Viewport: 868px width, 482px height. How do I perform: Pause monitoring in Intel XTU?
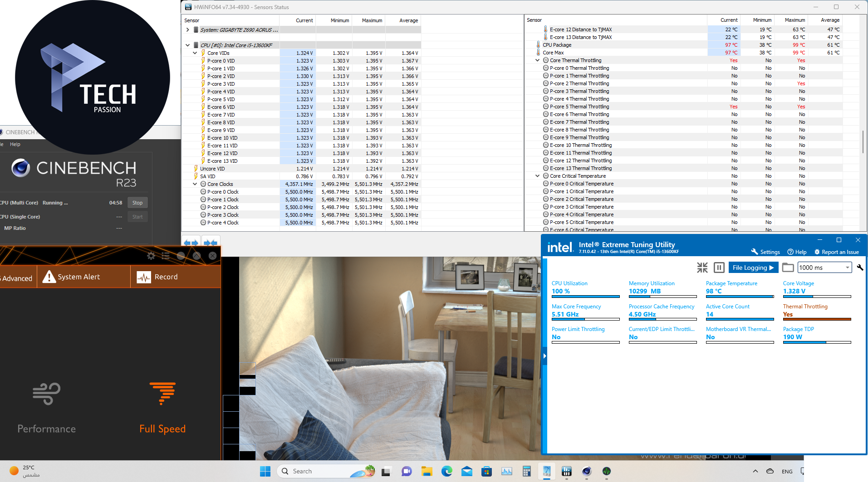point(719,268)
